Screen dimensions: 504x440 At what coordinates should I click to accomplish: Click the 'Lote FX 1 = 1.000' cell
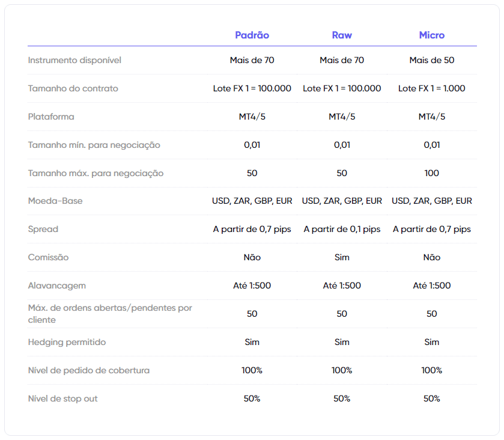click(x=431, y=88)
